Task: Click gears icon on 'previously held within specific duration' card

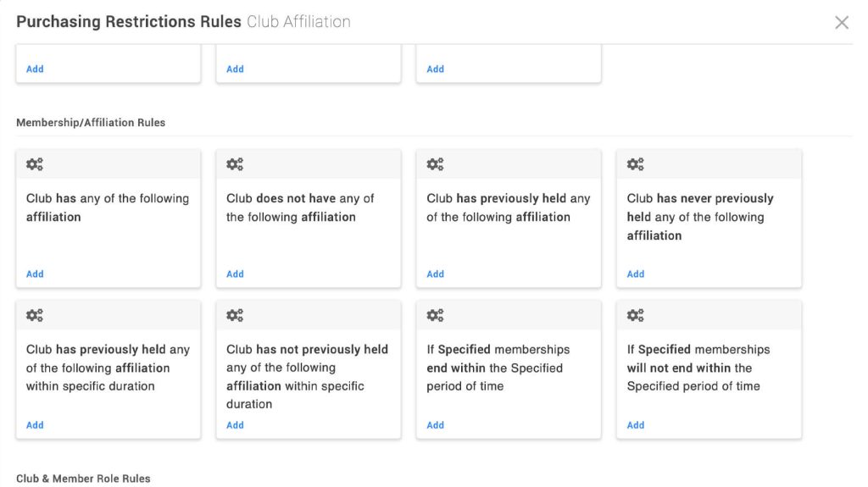Action: tap(34, 315)
